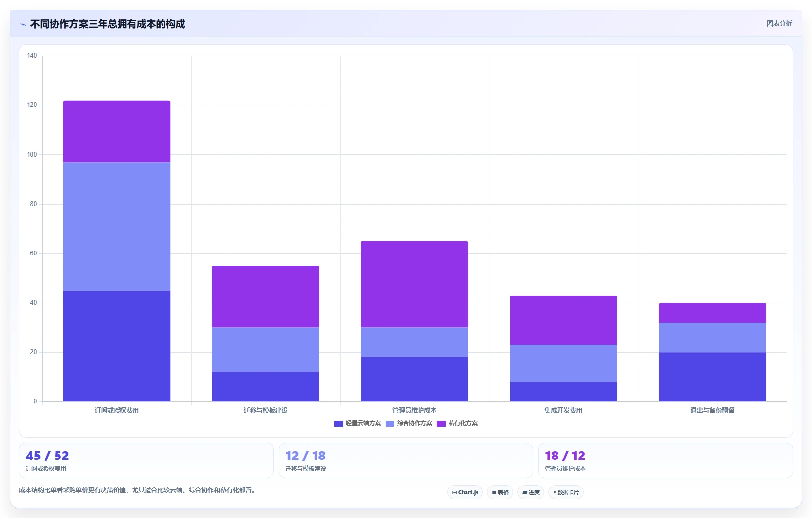The image size is (812, 518).
Task: Click the light blue 综合协作方案 legend swatch
Action: [x=390, y=424]
